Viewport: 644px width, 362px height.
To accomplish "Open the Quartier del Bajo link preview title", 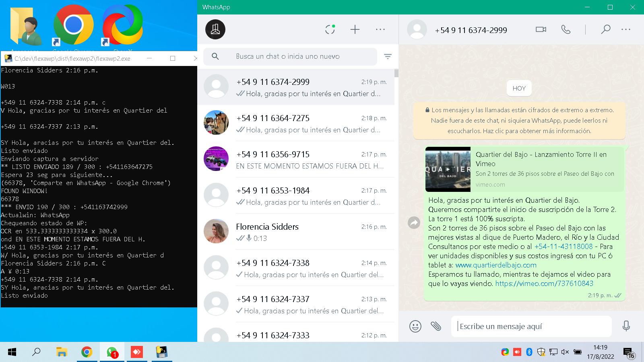I will pyautogui.click(x=541, y=159).
